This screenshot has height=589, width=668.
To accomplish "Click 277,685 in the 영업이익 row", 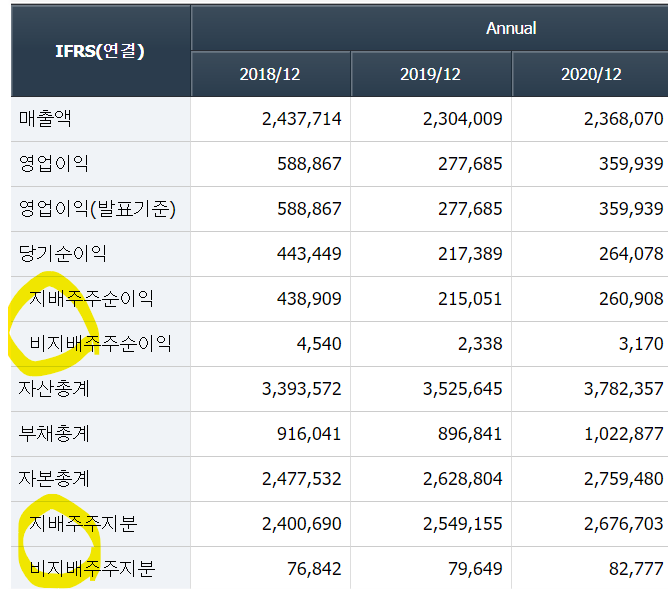I will click(470, 164).
